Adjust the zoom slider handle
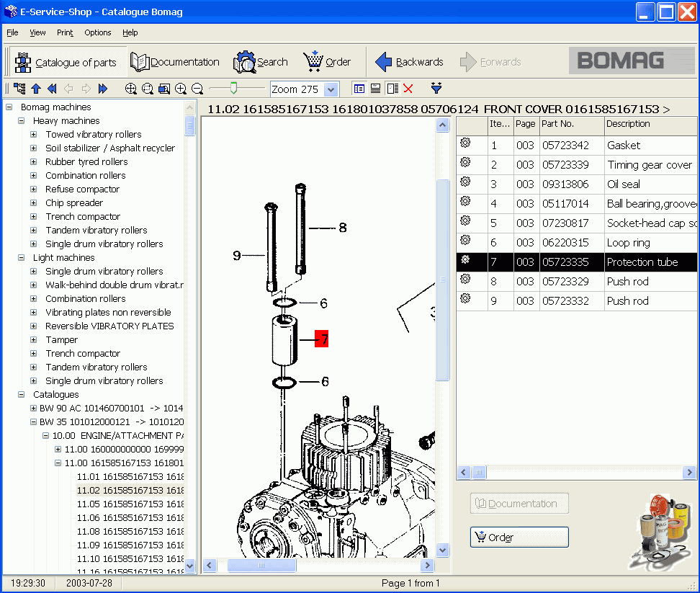The width and height of the screenshot is (700, 593). [233, 88]
